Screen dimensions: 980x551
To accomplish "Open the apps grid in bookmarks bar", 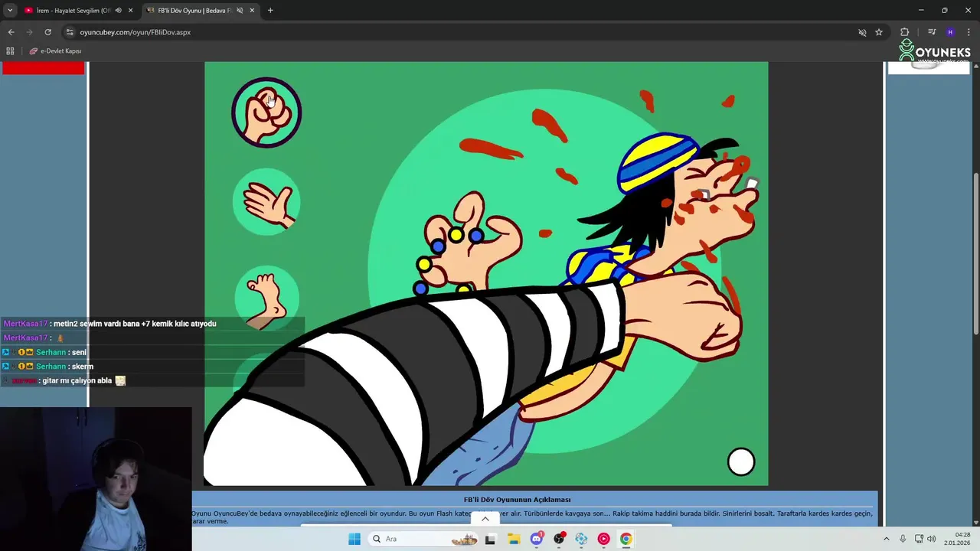I will [x=10, y=51].
